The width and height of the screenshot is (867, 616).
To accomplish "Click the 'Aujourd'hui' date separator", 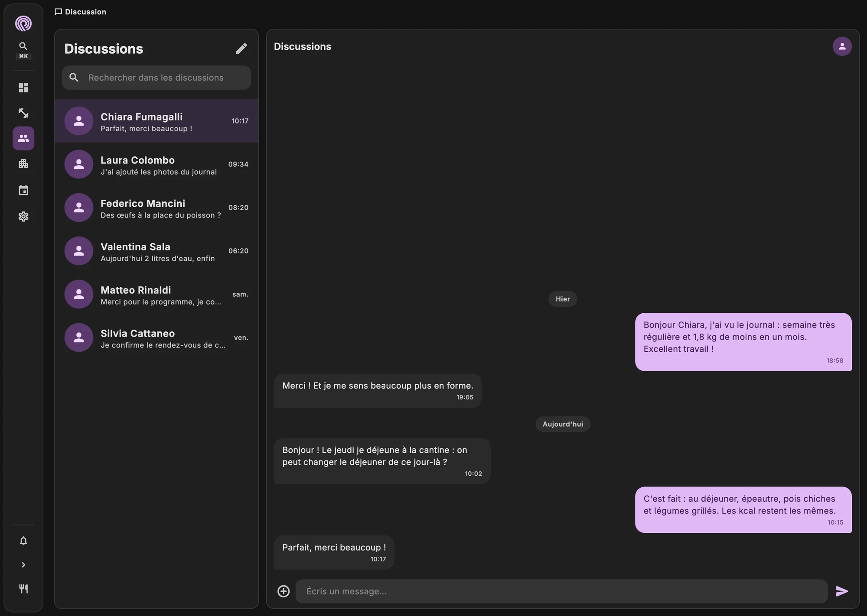I will coord(563,424).
